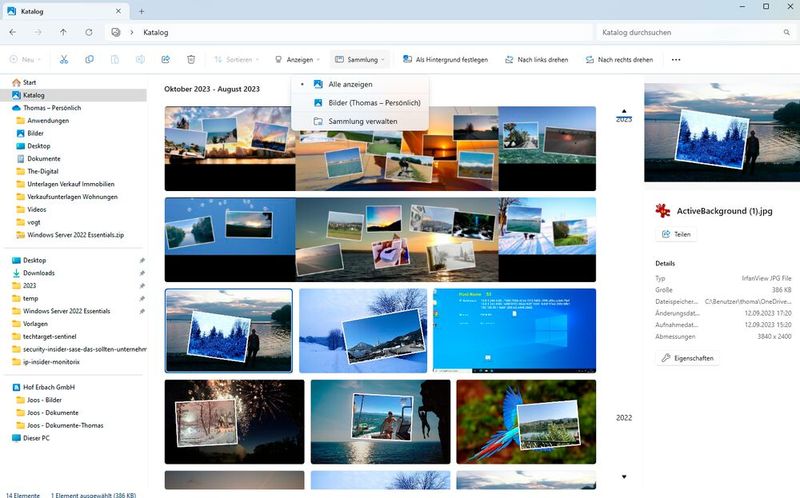The width and height of the screenshot is (800, 498).
Task: Toggle the Sammlung dropdown menu
Action: 360,60
